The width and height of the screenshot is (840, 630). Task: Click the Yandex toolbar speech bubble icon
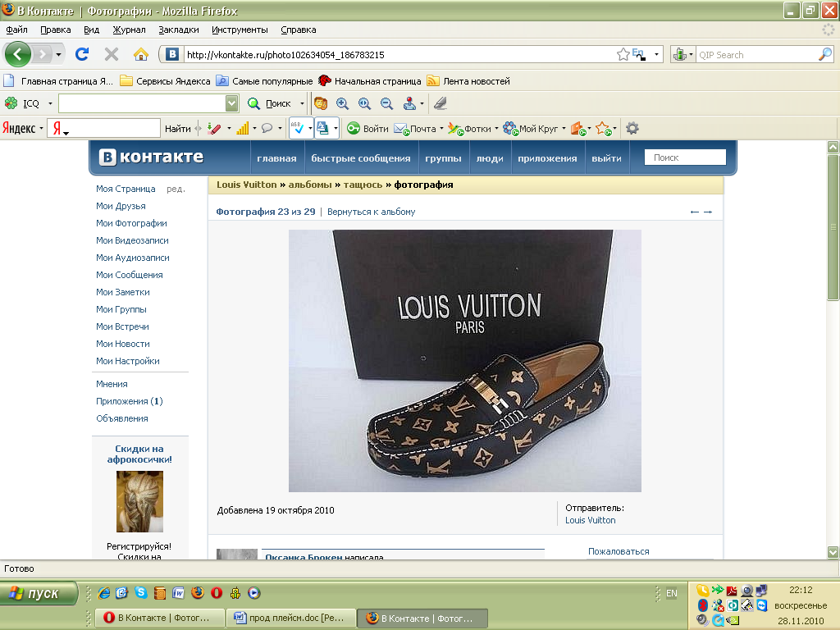[x=267, y=129]
